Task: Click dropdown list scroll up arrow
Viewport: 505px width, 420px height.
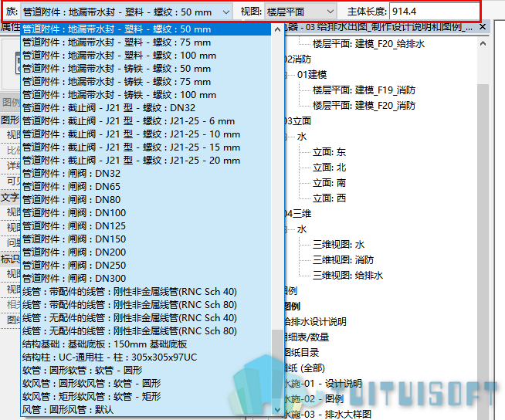Action: [277, 29]
